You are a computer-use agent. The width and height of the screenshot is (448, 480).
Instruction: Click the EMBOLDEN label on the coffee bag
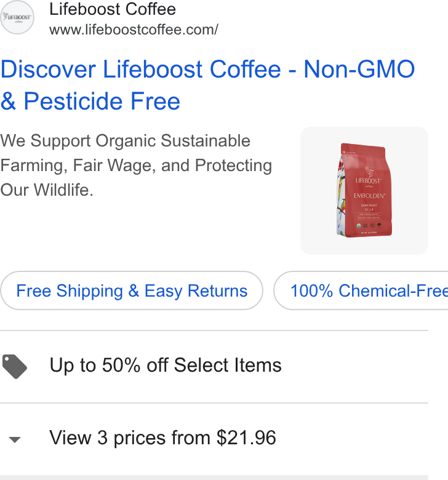point(369,196)
